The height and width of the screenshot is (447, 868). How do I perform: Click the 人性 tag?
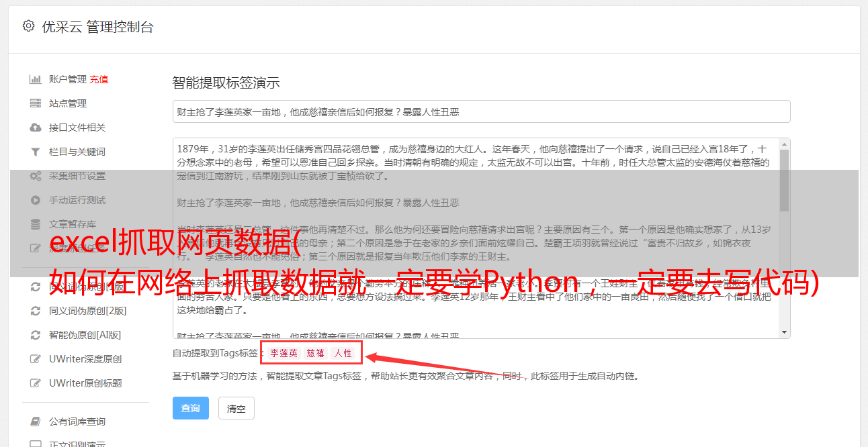[343, 353]
